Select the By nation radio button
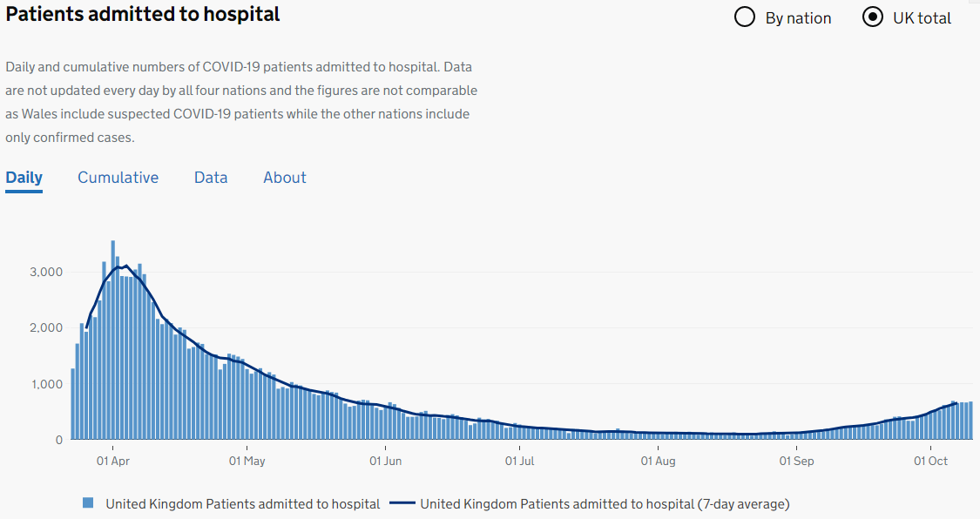 [x=745, y=17]
